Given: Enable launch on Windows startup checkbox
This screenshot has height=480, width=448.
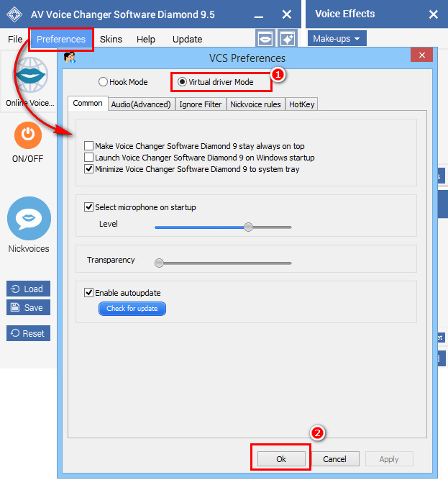Looking at the screenshot, I should point(88,158).
